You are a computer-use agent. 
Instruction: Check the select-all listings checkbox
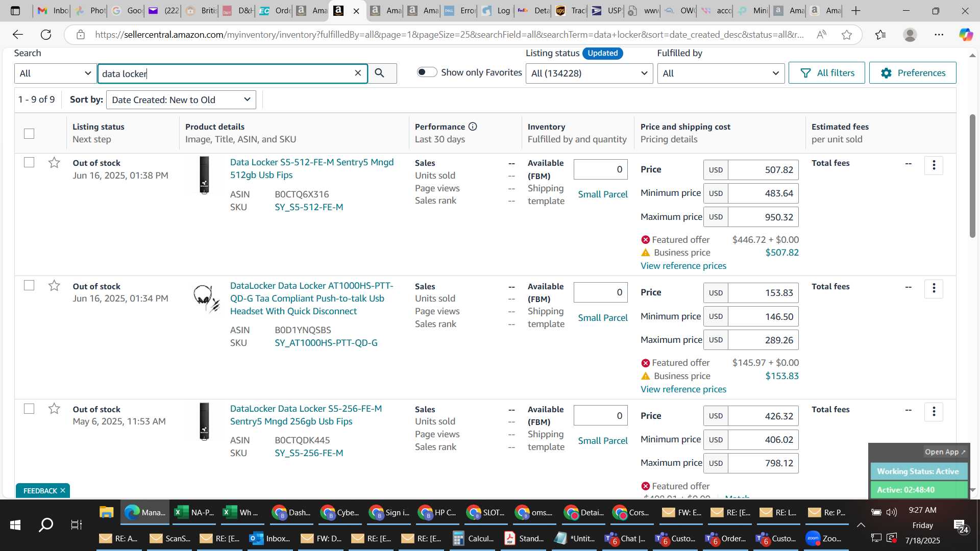(x=29, y=134)
